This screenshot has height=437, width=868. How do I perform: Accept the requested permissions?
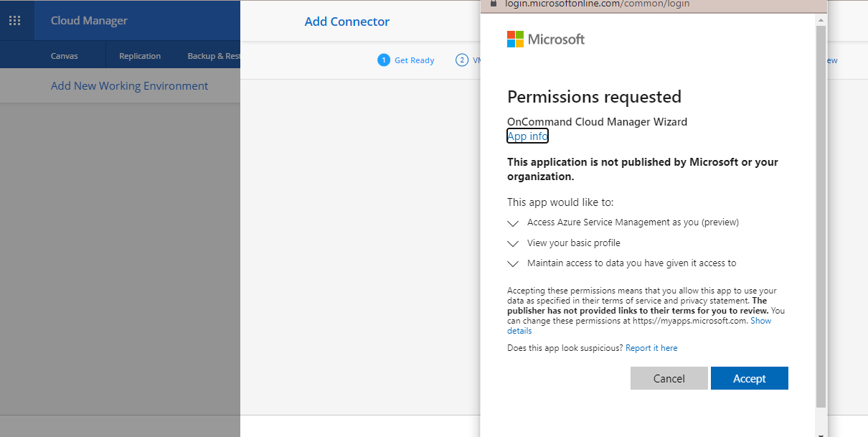tap(749, 378)
